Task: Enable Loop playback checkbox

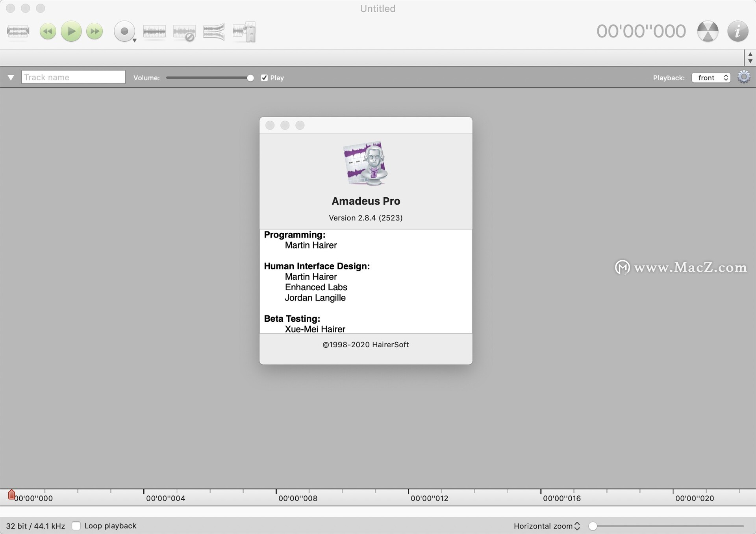Action: (x=76, y=525)
